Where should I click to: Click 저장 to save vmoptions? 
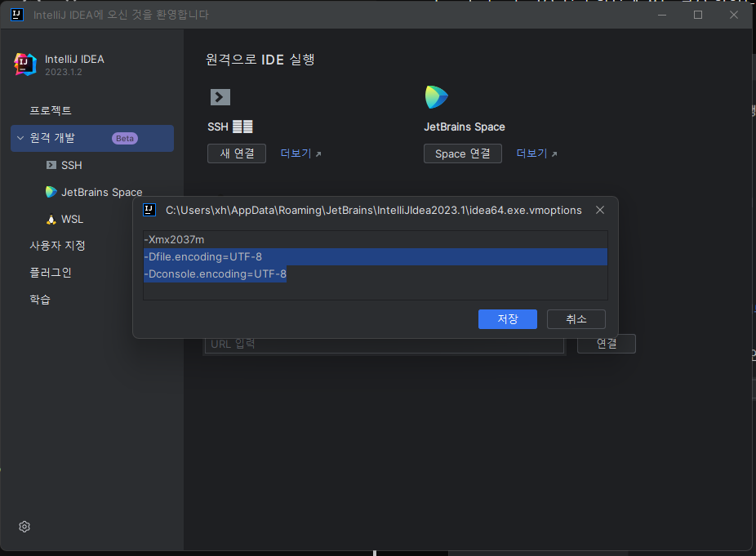click(x=508, y=319)
